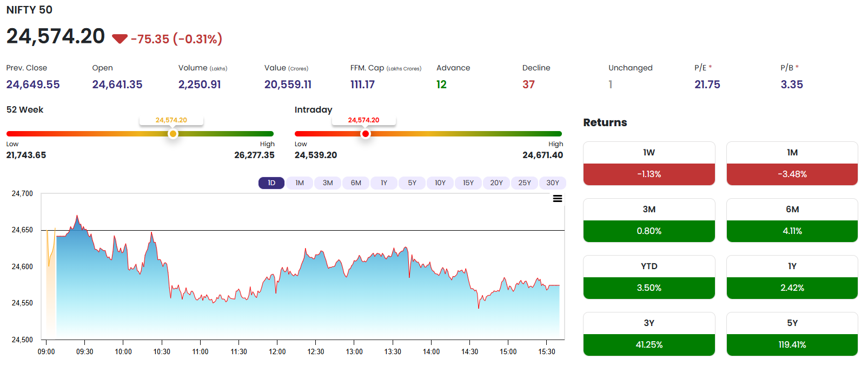
Task: Switch chart to 5Y range
Action: coord(412,183)
